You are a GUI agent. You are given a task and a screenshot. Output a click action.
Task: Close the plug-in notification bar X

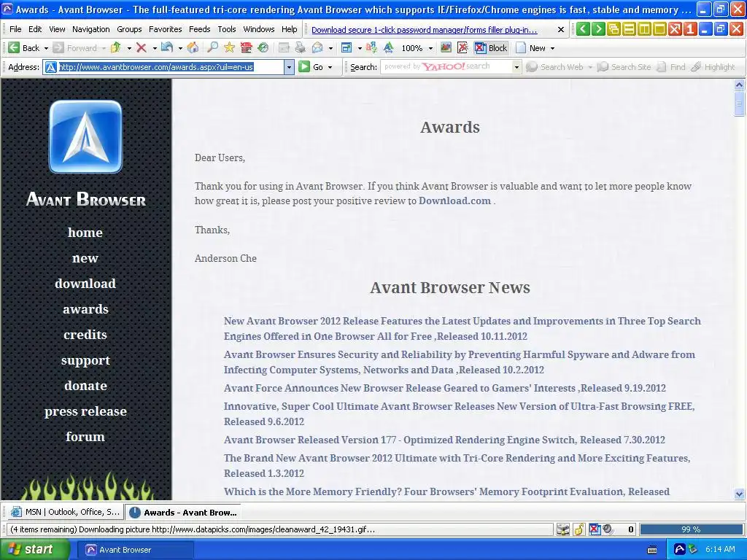point(561,29)
